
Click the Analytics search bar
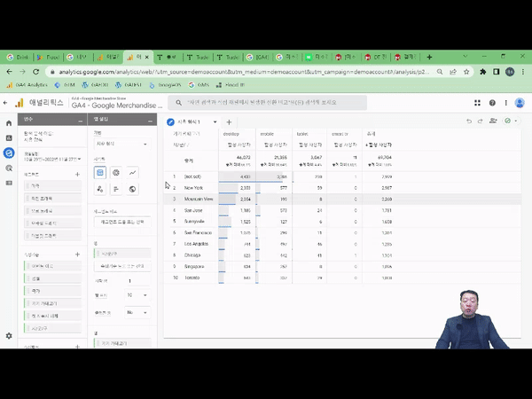tap(310, 103)
